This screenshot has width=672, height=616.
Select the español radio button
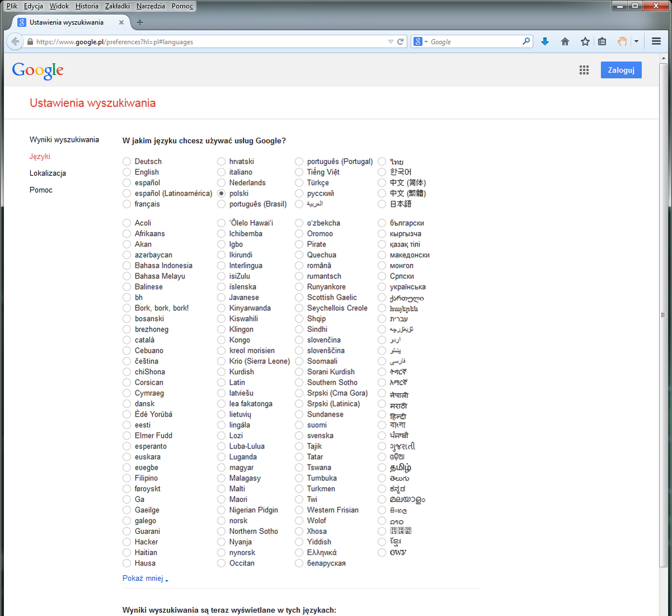pos(127,183)
